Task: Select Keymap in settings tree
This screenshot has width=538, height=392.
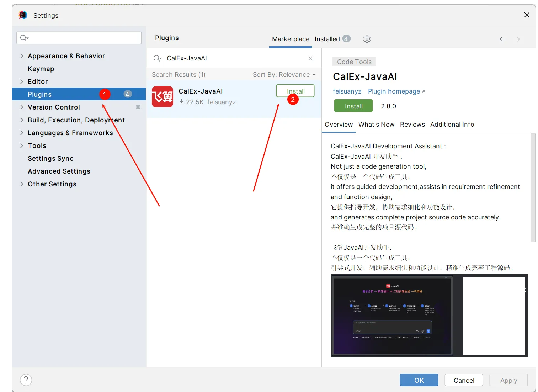Action: click(x=41, y=69)
